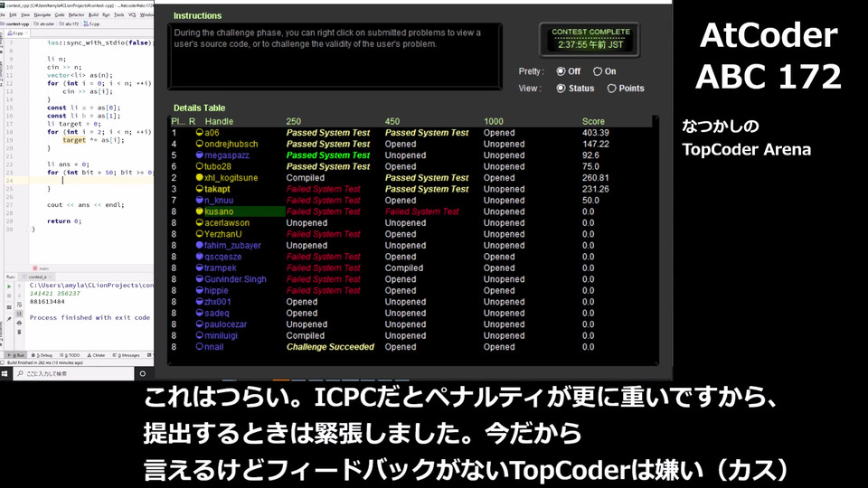Click the atcoder breadcrumb folder
The height and width of the screenshot is (488, 868).
(44, 23)
